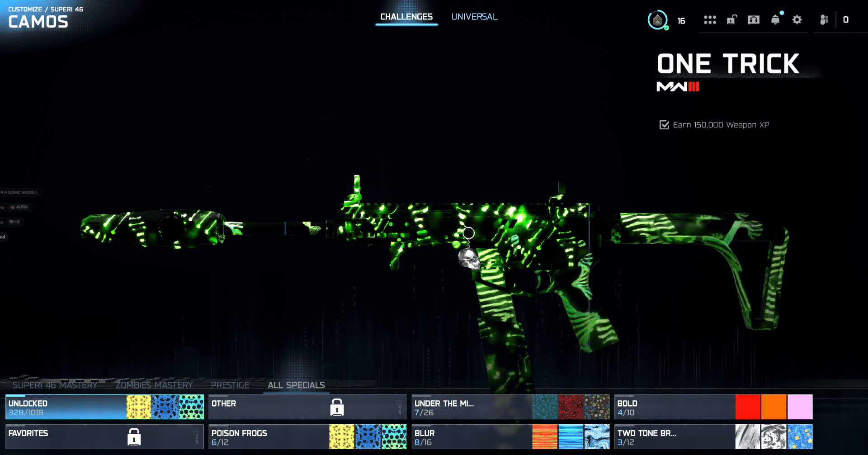Open the headset voice chat icon
This screenshot has height=455, width=868.
click(753, 20)
